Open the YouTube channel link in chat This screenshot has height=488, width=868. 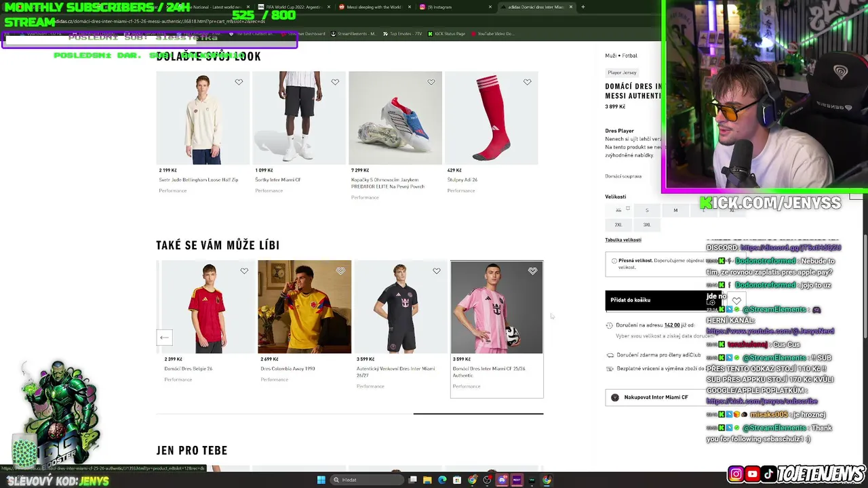[x=770, y=331]
